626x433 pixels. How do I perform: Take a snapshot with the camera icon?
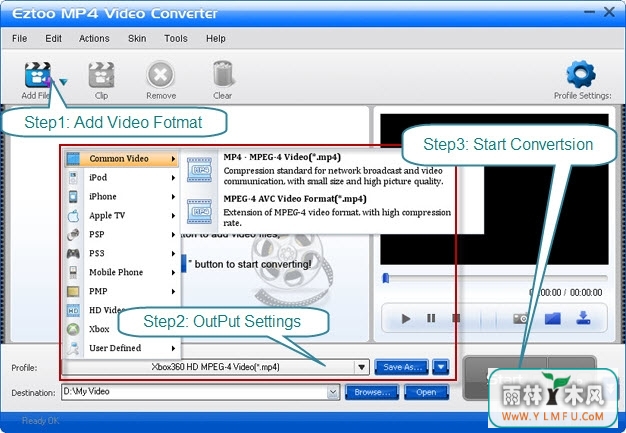click(x=521, y=318)
